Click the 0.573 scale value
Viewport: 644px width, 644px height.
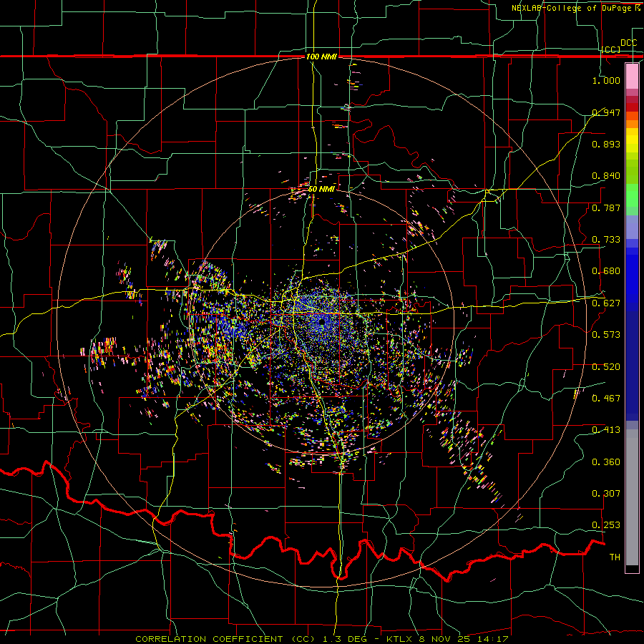click(x=606, y=335)
